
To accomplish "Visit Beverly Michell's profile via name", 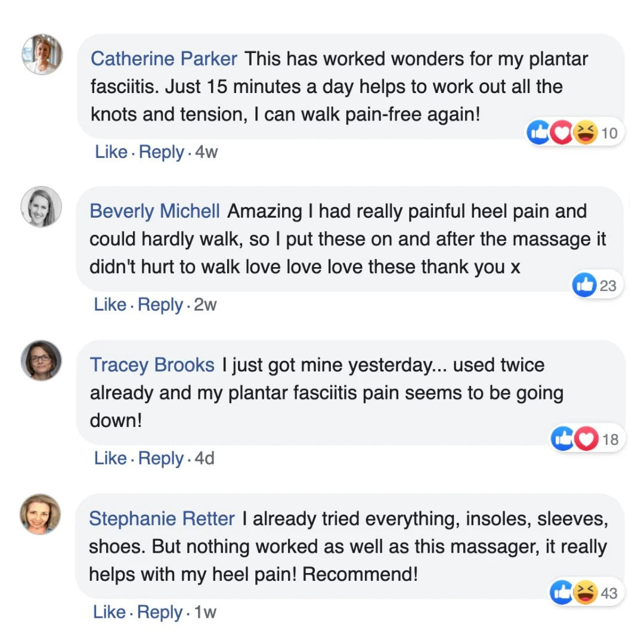I will [154, 211].
